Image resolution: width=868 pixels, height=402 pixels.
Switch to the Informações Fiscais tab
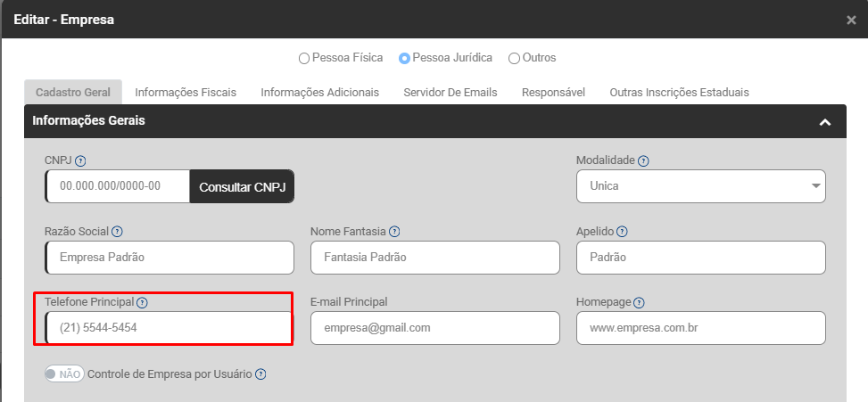186,92
